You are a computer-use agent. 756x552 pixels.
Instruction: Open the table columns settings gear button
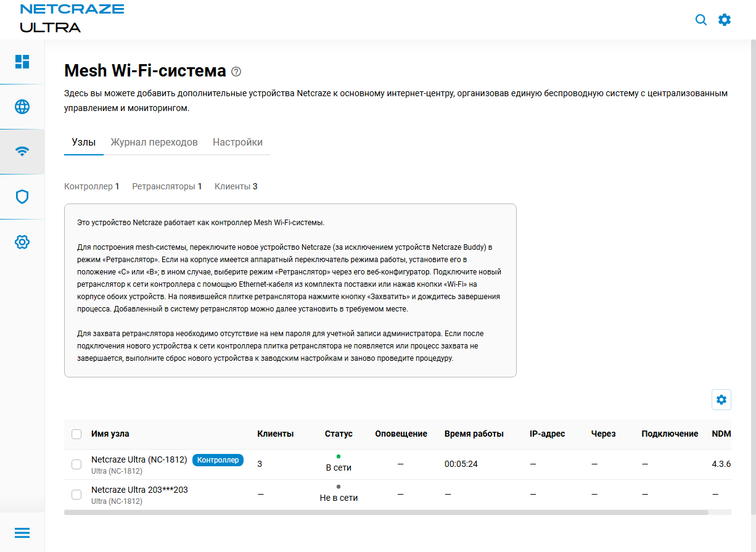[x=721, y=400]
